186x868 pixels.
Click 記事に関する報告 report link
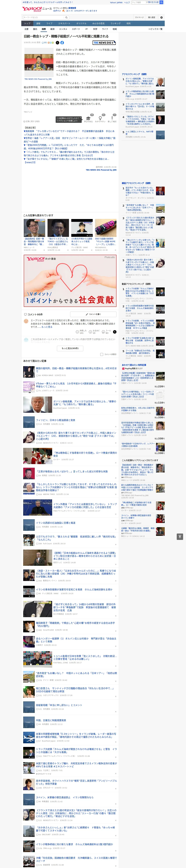(31, 121)
